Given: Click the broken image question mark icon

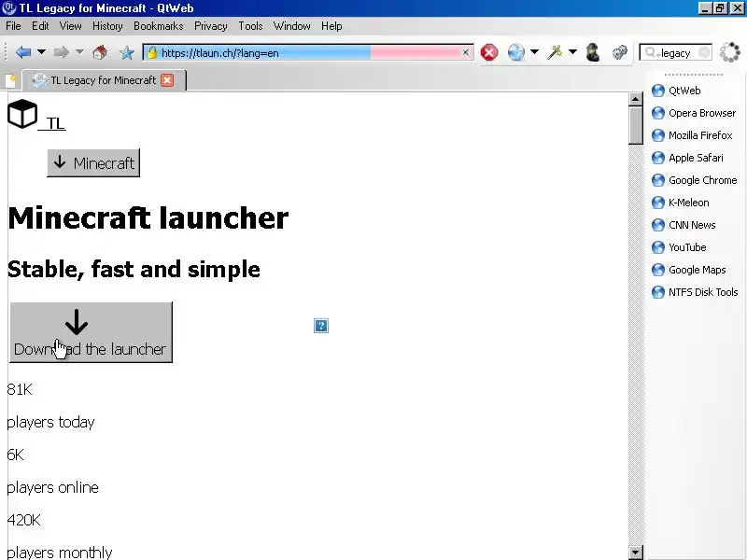Looking at the screenshot, I should point(321,326).
